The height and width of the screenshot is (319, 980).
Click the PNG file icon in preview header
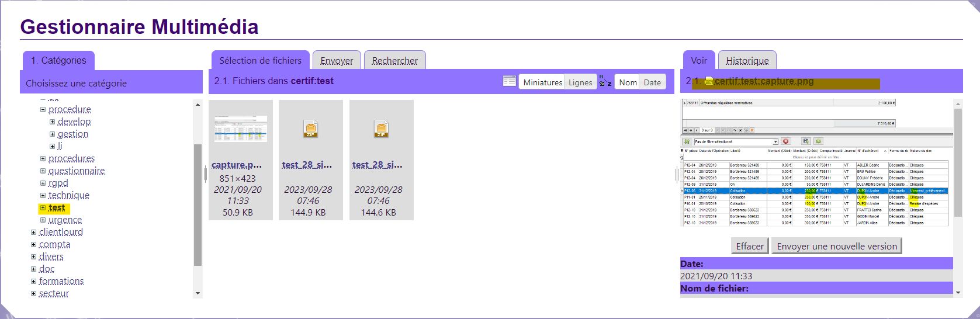tap(709, 82)
